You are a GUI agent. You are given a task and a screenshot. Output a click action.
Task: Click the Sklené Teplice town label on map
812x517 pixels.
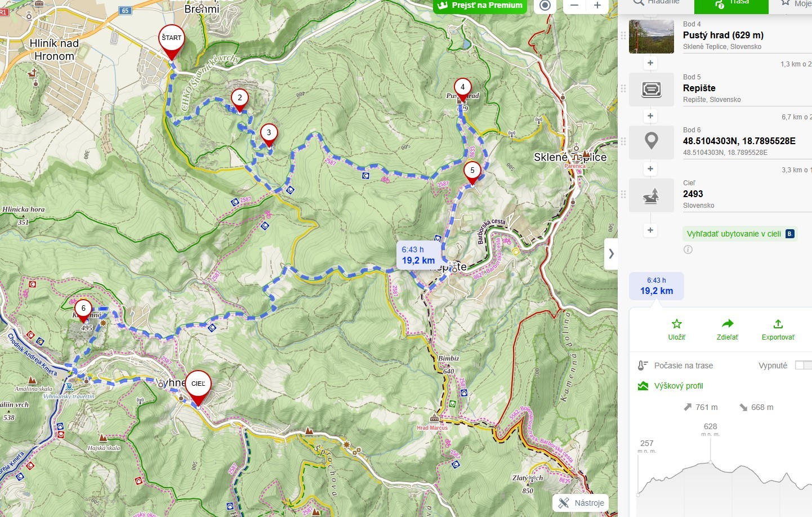point(570,157)
